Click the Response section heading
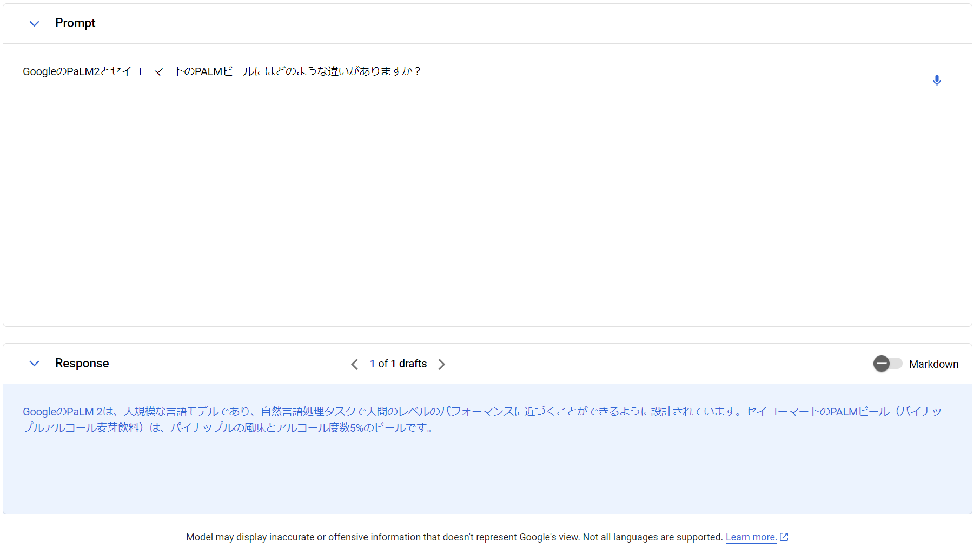Viewport: 980px width, 548px height. click(x=82, y=364)
